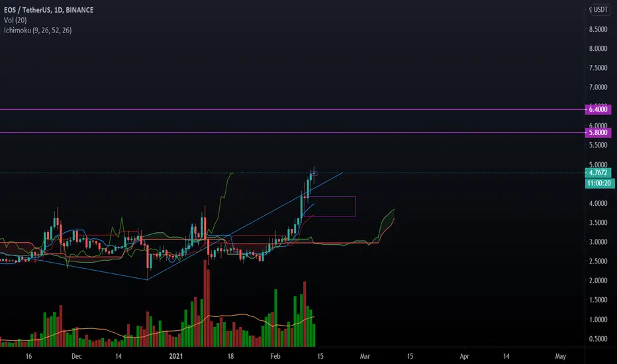617x364 pixels.
Task: Click the 16 date label on time axis
Action: coord(28,356)
